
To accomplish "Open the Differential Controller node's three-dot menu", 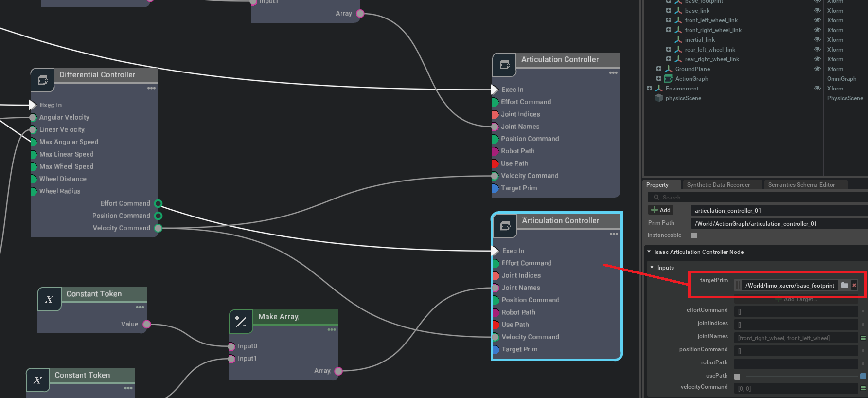I will pos(152,88).
